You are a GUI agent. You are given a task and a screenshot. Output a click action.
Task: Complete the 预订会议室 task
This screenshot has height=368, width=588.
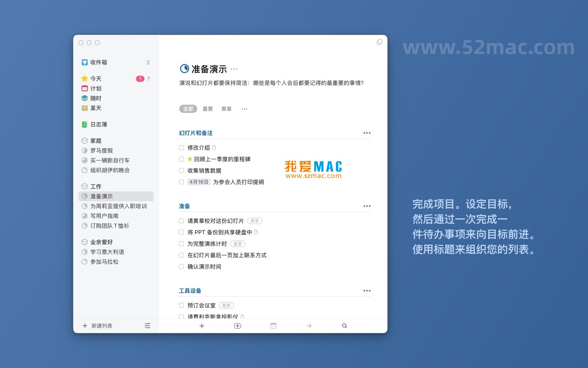click(181, 305)
